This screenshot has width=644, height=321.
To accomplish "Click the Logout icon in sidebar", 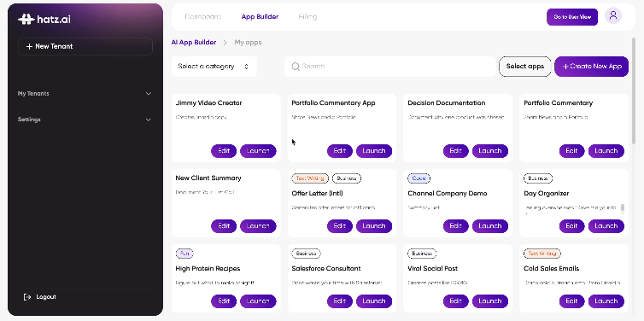I will (x=27, y=297).
